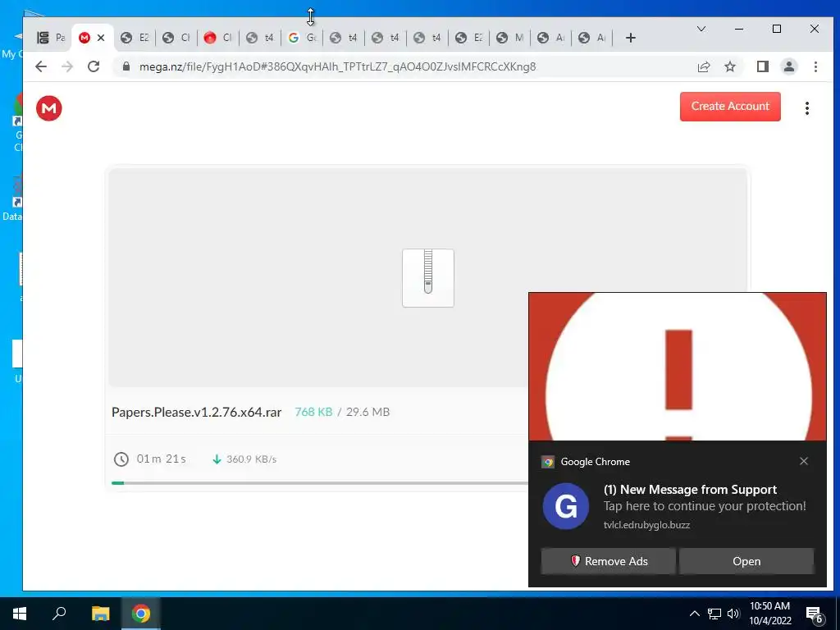Expand the tab search chevron
840x630 pixels.
pyautogui.click(x=701, y=29)
